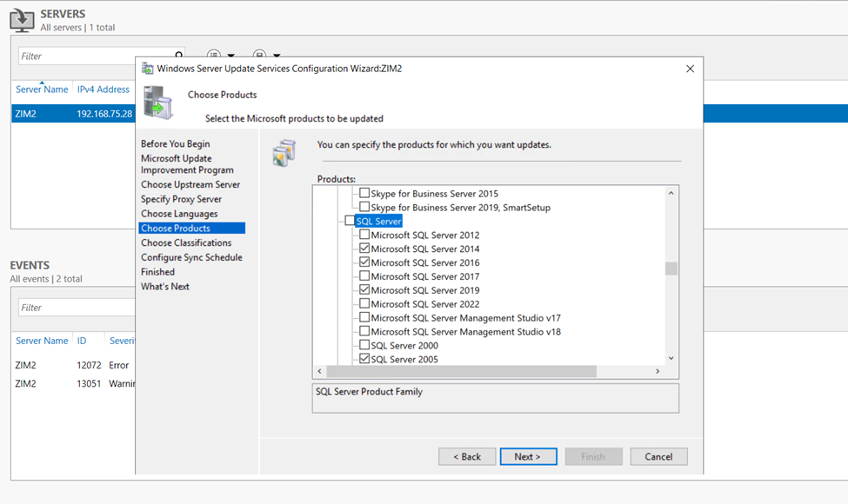Image resolution: width=848 pixels, height=504 pixels.
Task: Click the Events filter input field
Action: 74,308
